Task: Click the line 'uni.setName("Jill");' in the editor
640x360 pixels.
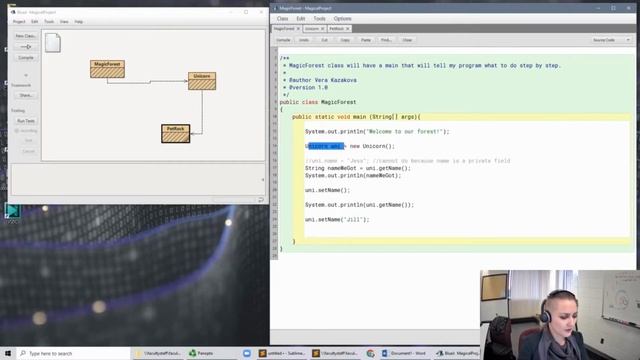Action: 337,220
